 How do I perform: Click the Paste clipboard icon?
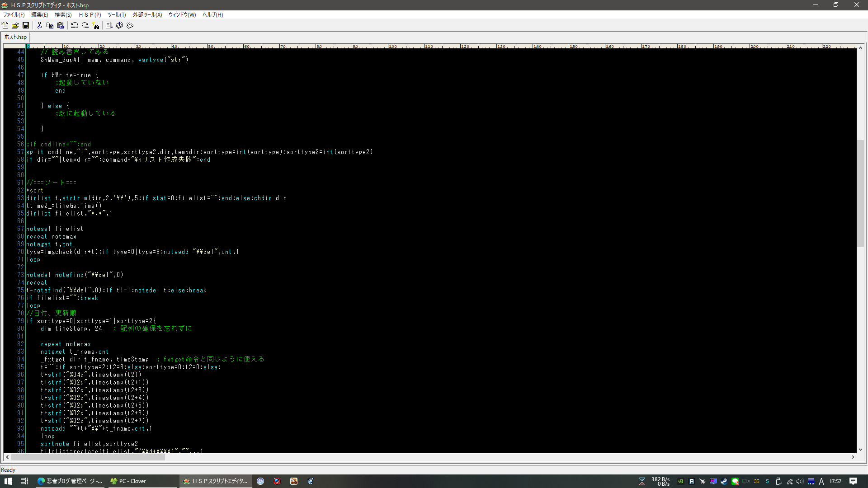(x=60, y=26)
